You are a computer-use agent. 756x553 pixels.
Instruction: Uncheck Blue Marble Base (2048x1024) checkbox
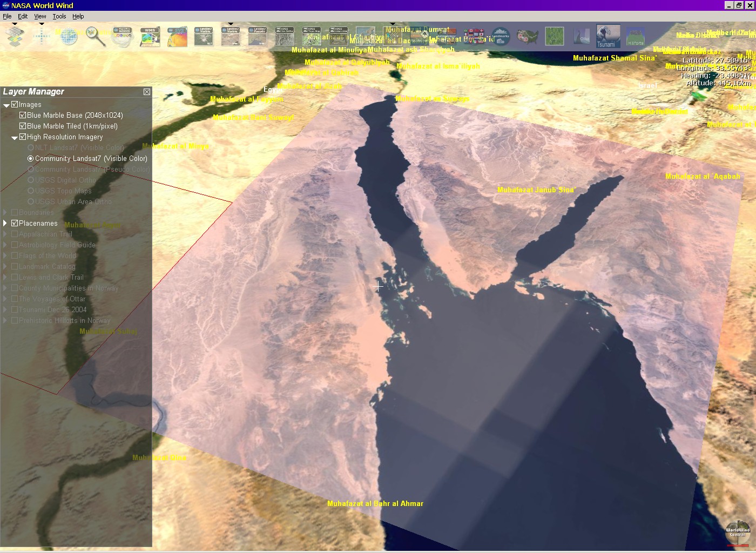[x=23, y=115]
